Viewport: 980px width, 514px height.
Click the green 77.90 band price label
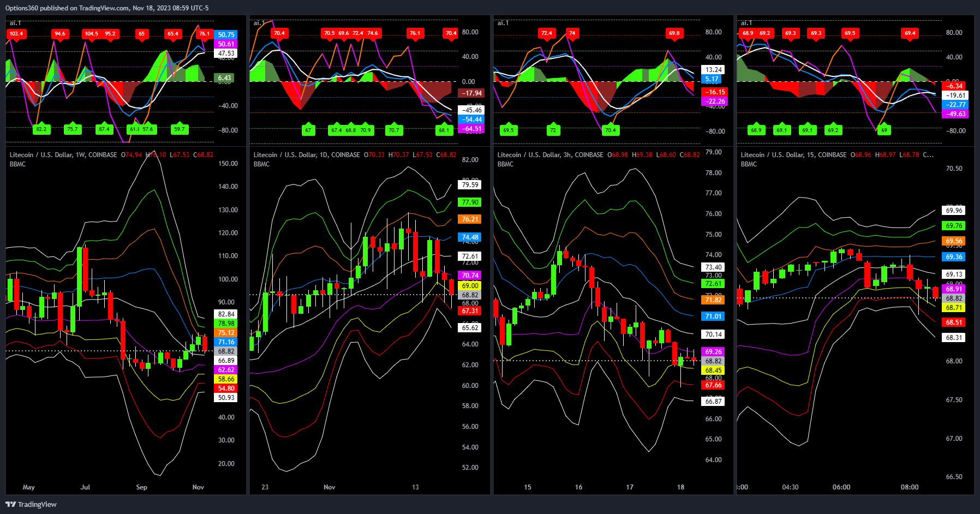tap(470, 202)
